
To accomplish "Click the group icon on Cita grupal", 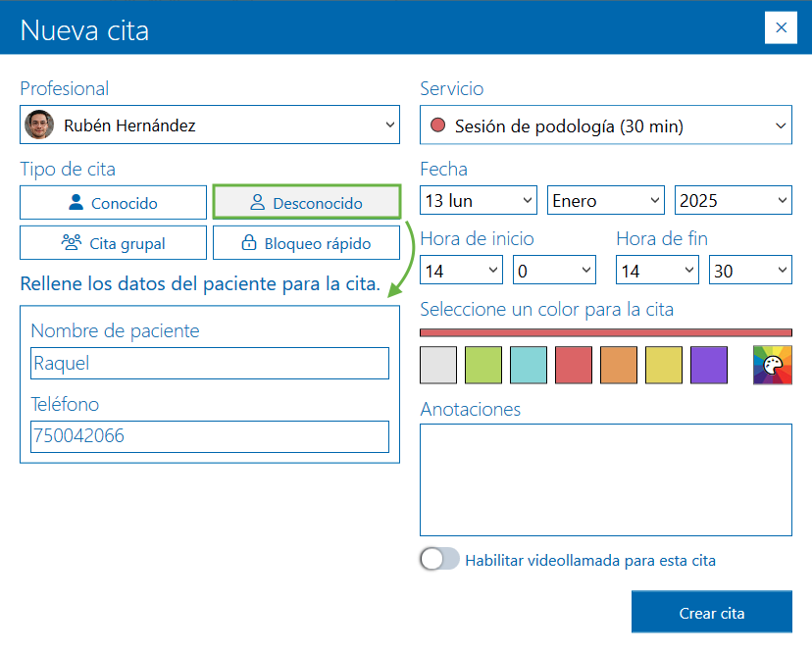I will 70,243.
